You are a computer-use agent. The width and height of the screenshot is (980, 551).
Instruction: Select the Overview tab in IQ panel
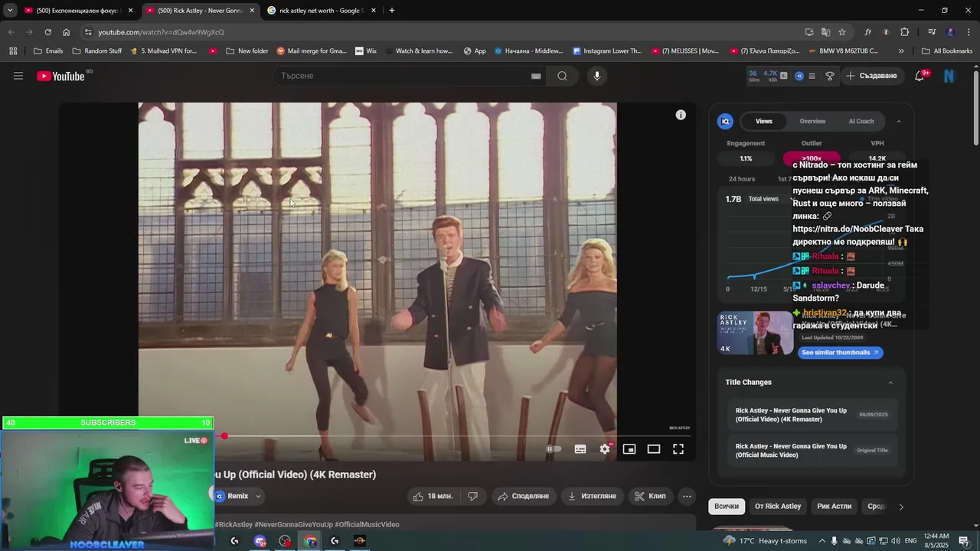812,121
